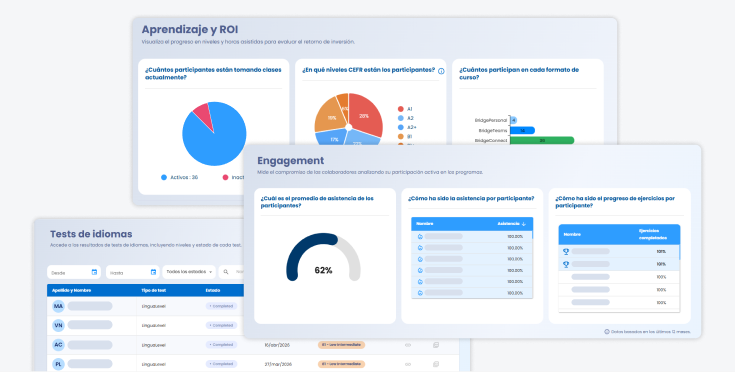Click the B1 Low Intermediate badge in the AC row
This screenshot has height=372, width=735.
(341, 345)
